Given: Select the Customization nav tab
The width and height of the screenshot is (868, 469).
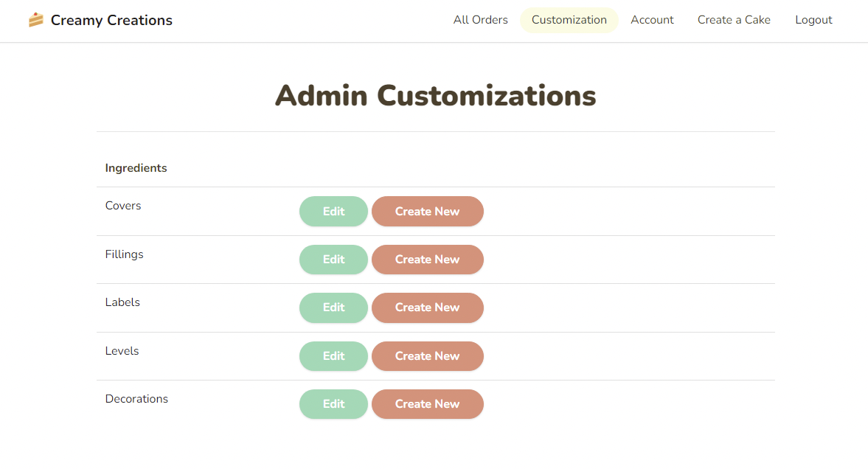Looking at the screenshot, I should [x=569, y=20].
